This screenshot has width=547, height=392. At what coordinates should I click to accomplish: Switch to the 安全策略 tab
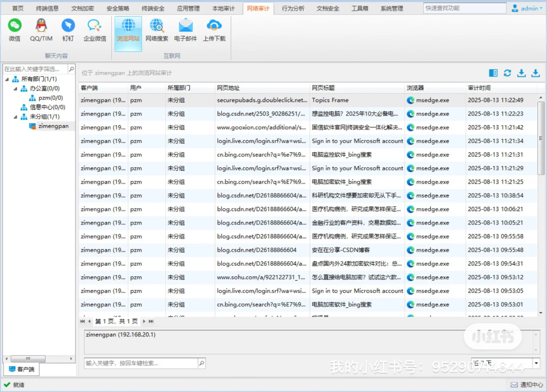118,8
